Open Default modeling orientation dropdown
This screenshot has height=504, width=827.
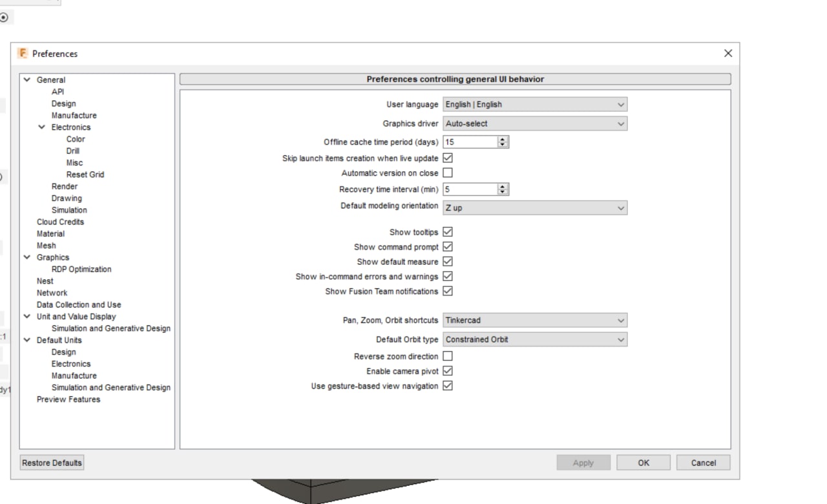(535, 208)
